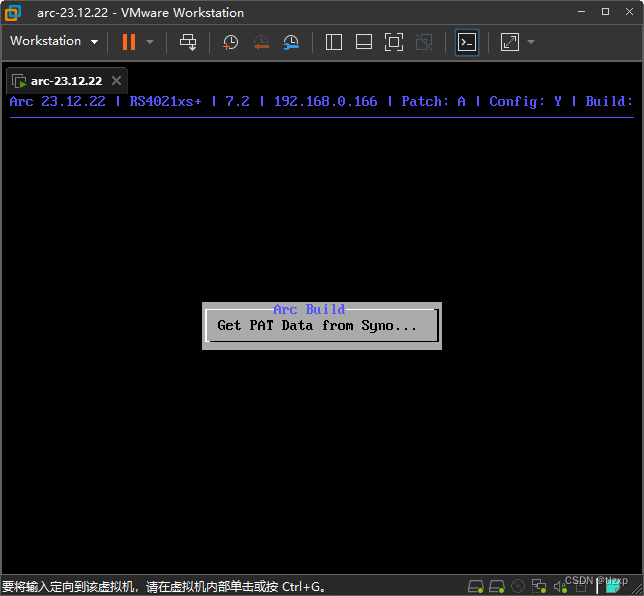Click the IP address 192.168.0.166
The width and height of the screenshot is (644, 596).
coord(326,101)
